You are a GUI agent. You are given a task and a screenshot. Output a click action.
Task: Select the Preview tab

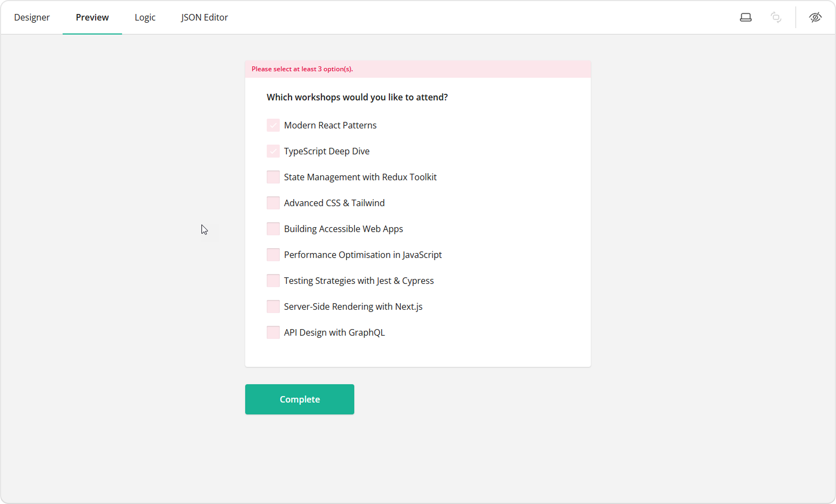point(92,17)
